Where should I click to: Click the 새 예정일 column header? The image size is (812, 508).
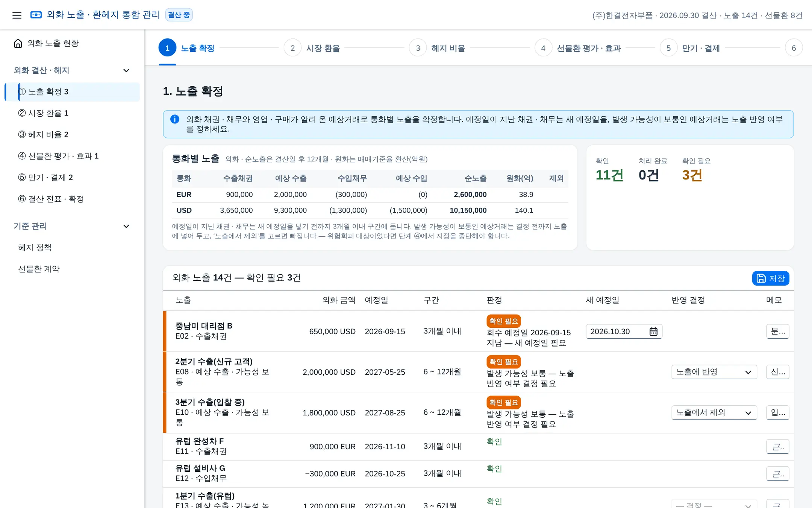(x=602, y=300)
